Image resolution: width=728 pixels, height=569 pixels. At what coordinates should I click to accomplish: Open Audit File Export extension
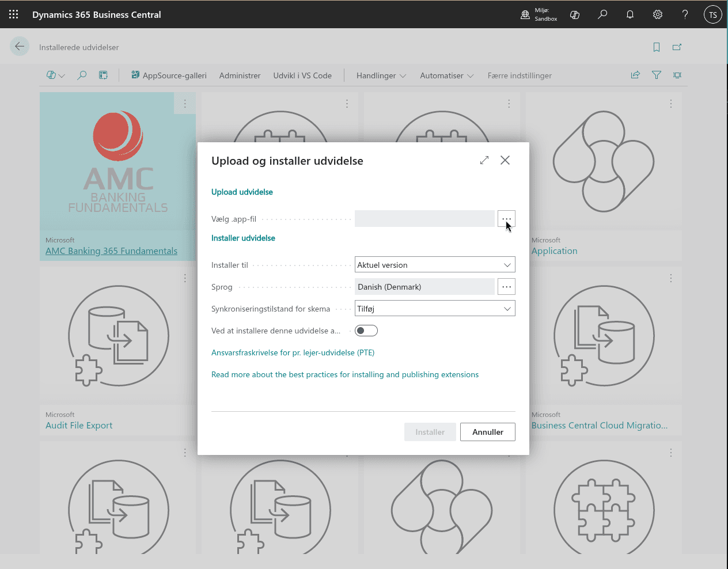point(79,426)
